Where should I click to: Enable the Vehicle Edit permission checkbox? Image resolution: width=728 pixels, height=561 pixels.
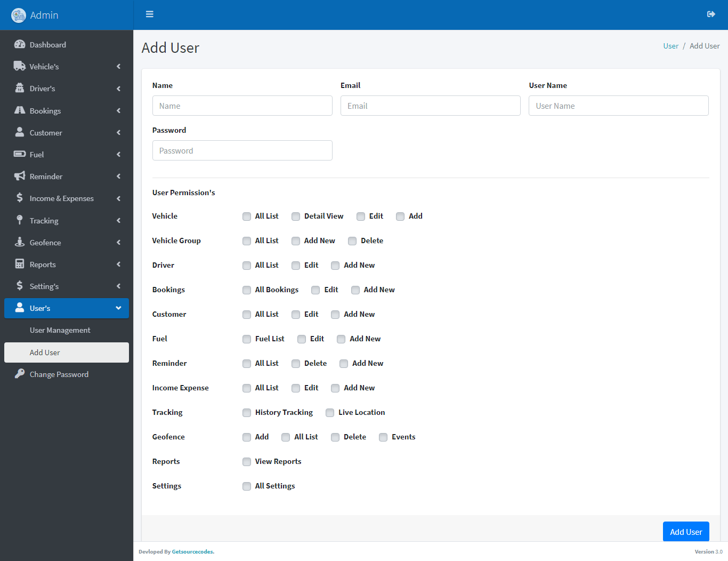[360, 216]
